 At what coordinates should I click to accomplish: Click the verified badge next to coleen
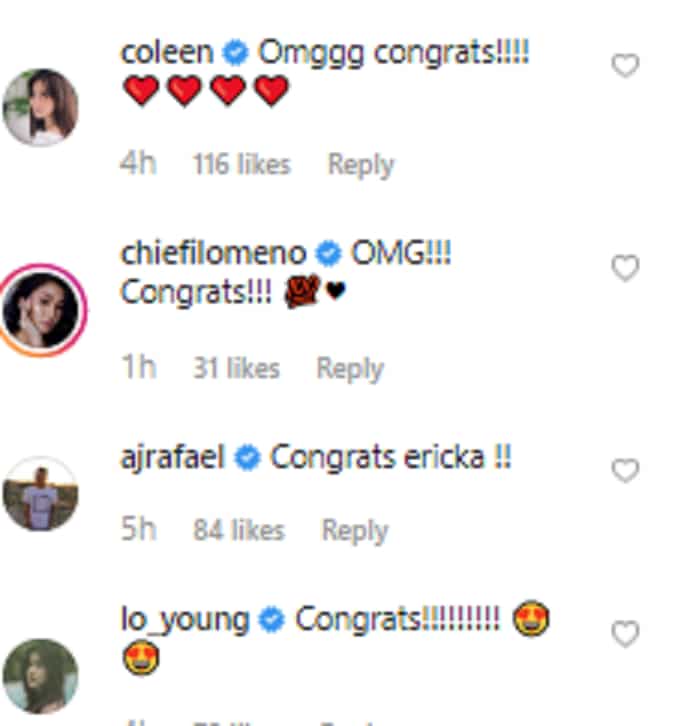coord(236,52)
